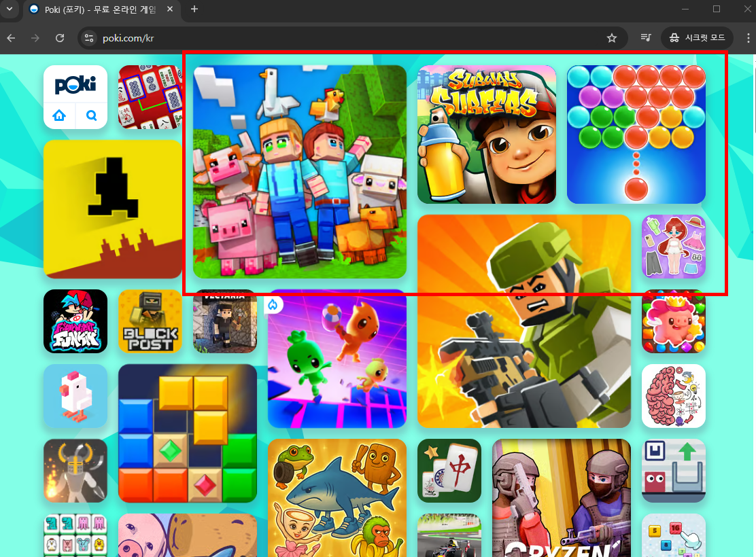
Task: Open the bubble shooter game tile
Action: 636,134
